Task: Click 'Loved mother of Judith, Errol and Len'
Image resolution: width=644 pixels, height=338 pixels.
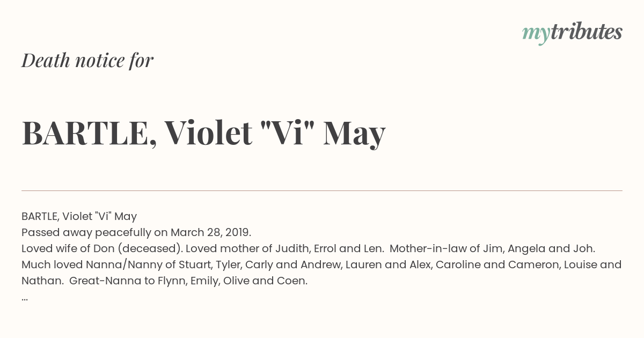Action: point(285,249)
